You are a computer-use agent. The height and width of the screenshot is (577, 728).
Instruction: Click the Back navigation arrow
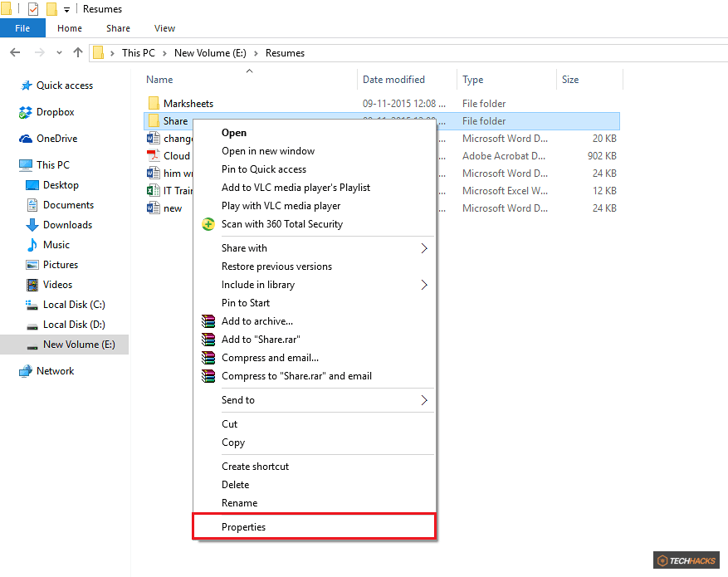click(x=15, y=52)
